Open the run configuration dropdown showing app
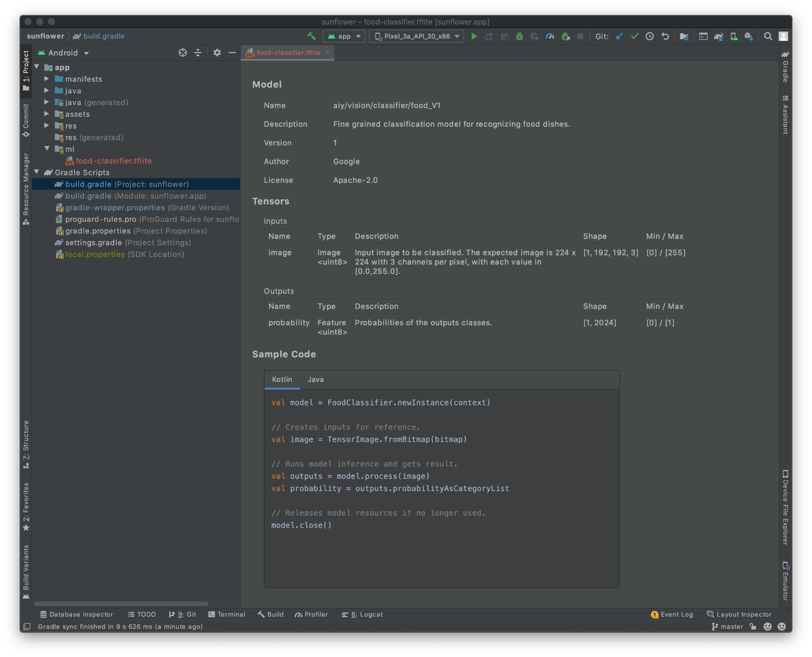This screenshot has width=812, height=657. [x=344, y=36]
